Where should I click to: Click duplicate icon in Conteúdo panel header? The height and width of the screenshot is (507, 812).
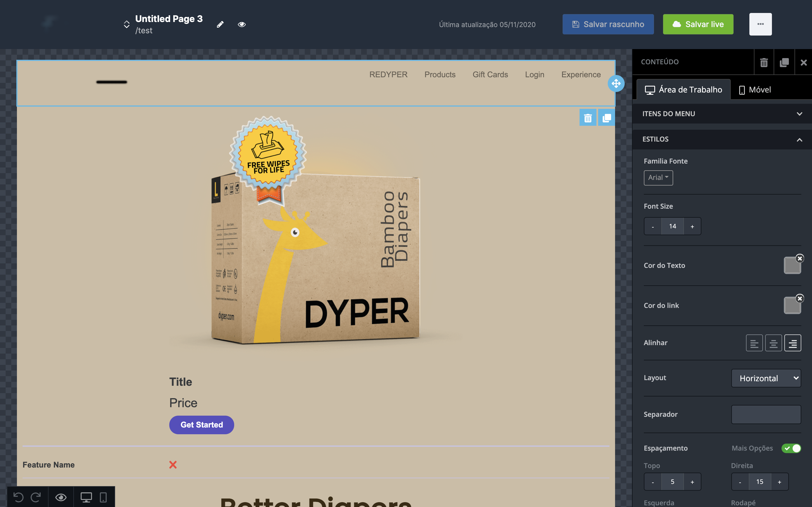784,62
